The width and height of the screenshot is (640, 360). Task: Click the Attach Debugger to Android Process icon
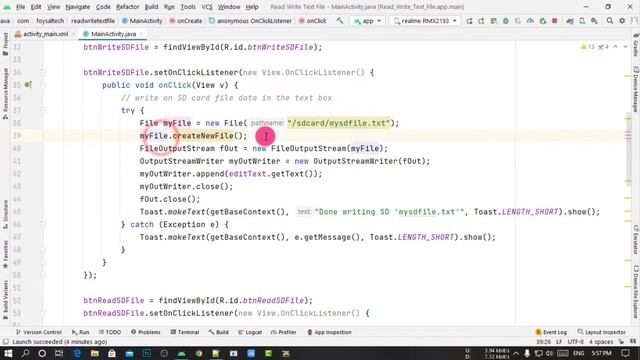(x=542, y=21)
